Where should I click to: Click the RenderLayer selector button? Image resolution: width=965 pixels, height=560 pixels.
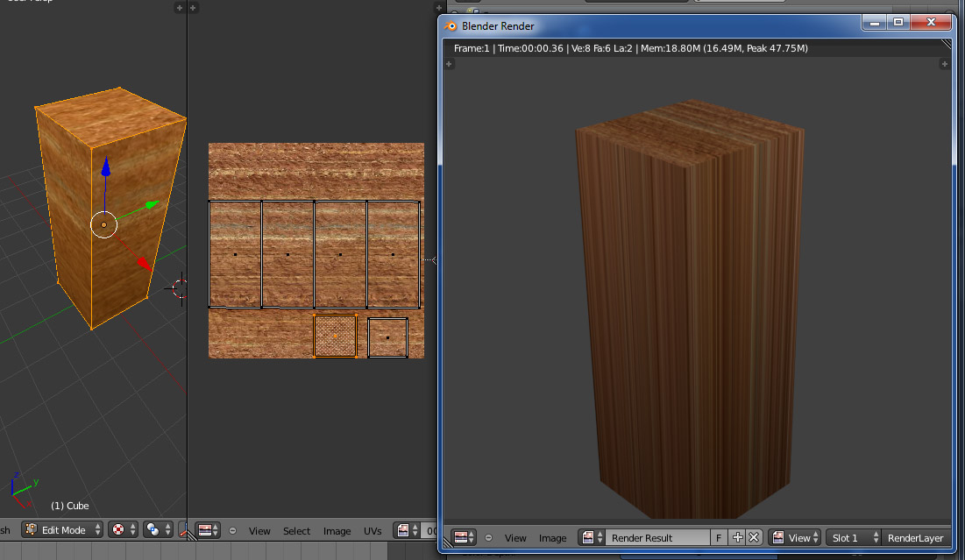[915, 538]
